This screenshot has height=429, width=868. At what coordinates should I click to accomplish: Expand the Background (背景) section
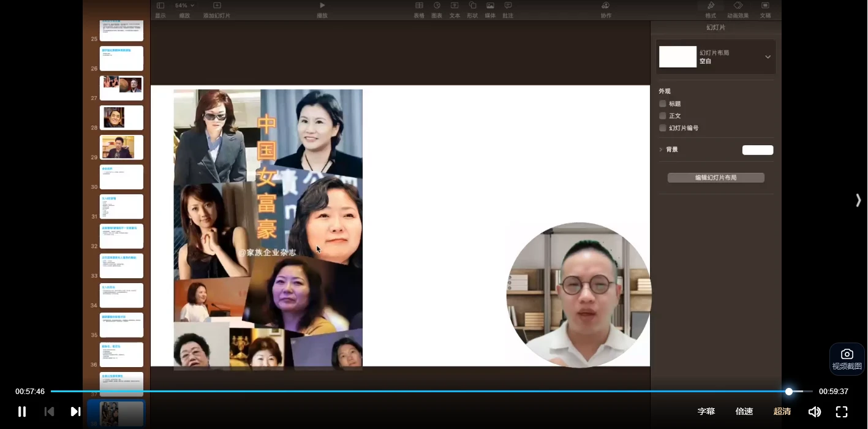click(661, 150)
